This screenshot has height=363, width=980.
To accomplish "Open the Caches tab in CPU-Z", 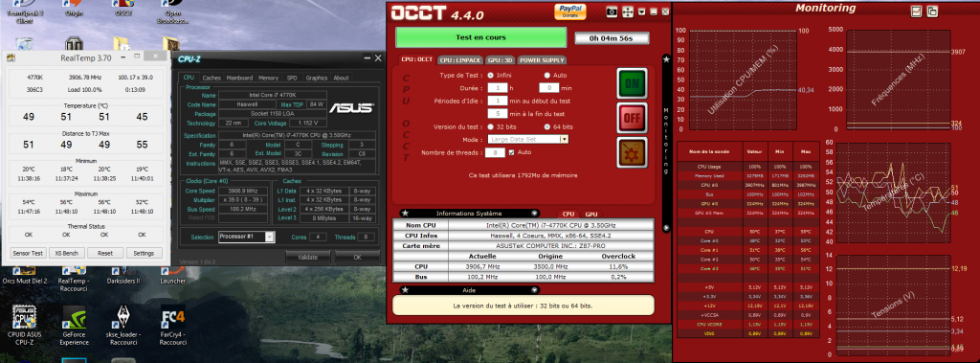I will point(212,78).
